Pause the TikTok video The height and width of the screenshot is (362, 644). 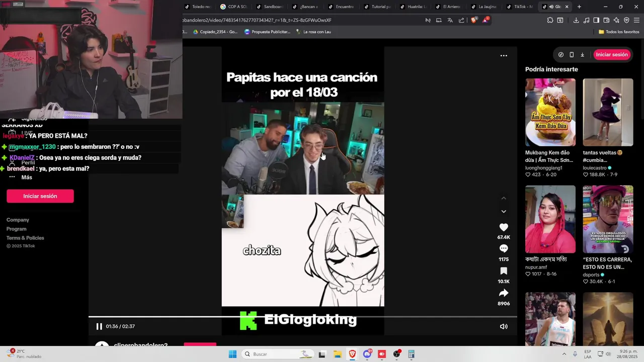[99, 326]
